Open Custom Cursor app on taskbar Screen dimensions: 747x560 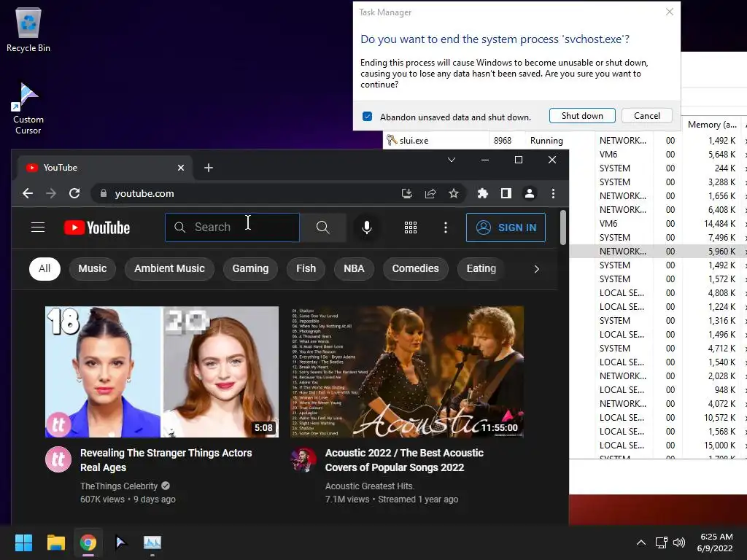point(120,542)
